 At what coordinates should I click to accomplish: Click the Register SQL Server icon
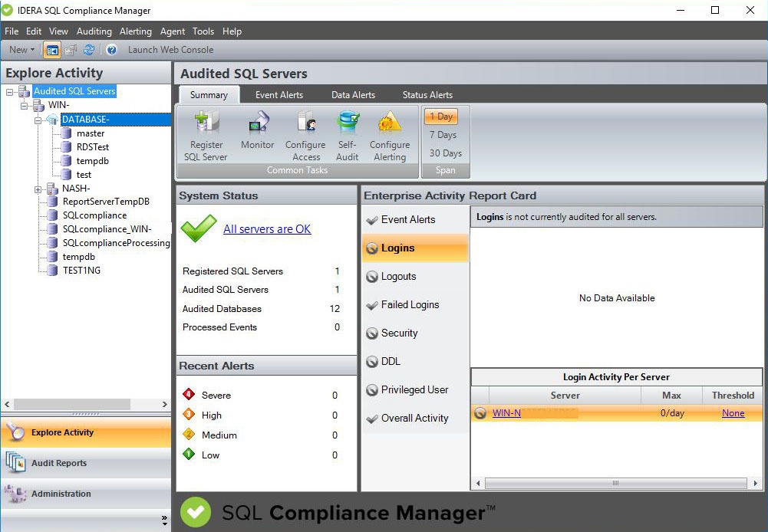(x=206, y=122)
